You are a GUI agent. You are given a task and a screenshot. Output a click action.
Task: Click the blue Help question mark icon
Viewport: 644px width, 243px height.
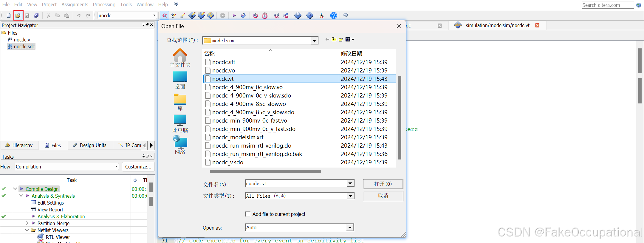pos(334,16)
